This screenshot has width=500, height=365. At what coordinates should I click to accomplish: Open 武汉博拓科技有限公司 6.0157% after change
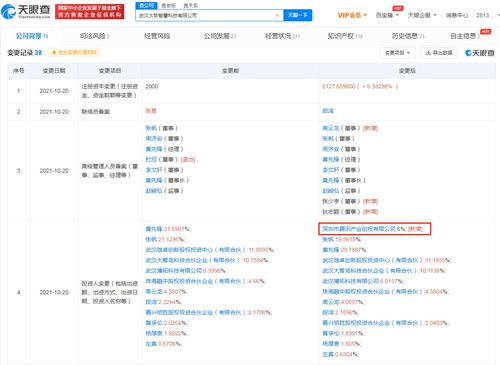tap(350, 281)
